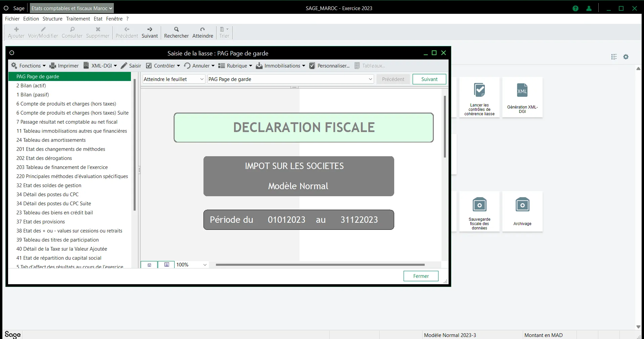Click the Immobilisations import icon
The height and width of the screenshot is (339, 644).
259,66
